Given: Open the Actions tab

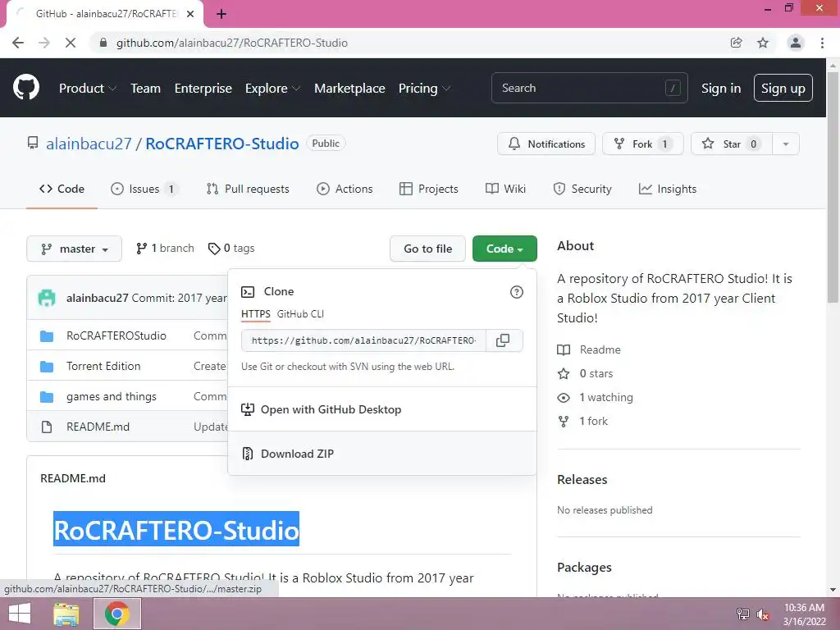Looking at the screenshot, I should tap(345, 189).
